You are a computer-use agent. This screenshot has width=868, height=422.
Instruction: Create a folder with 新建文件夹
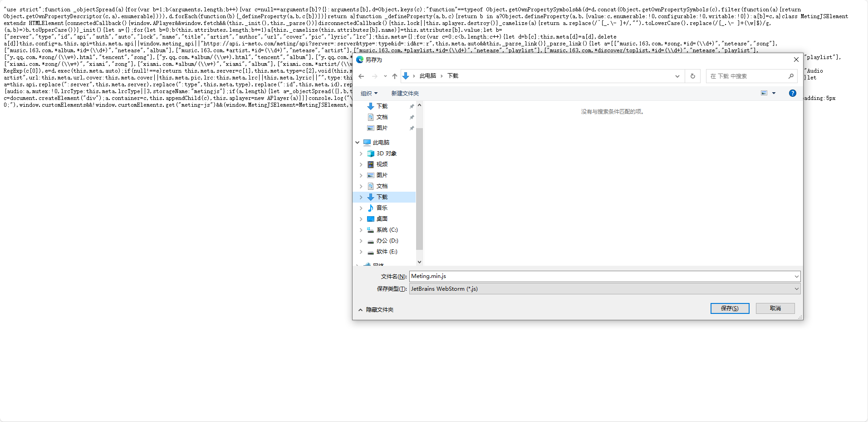405,94
